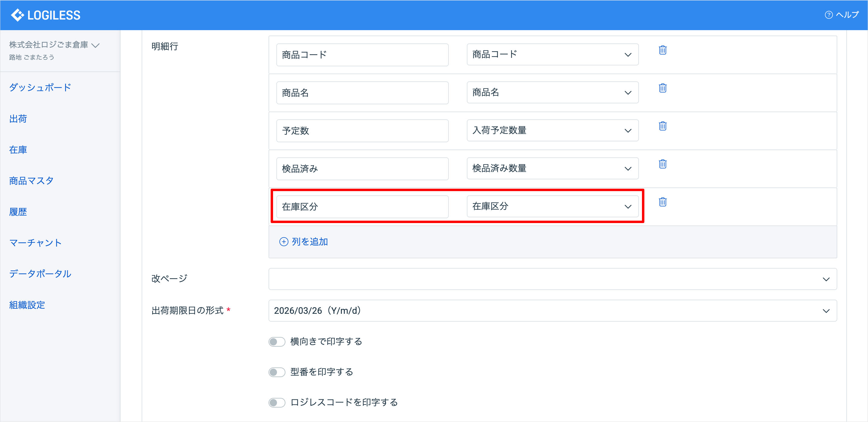Remove the 検品済み row via trash icon
The height and width of the screenshot is (422, 868).
tap(662, 164)
